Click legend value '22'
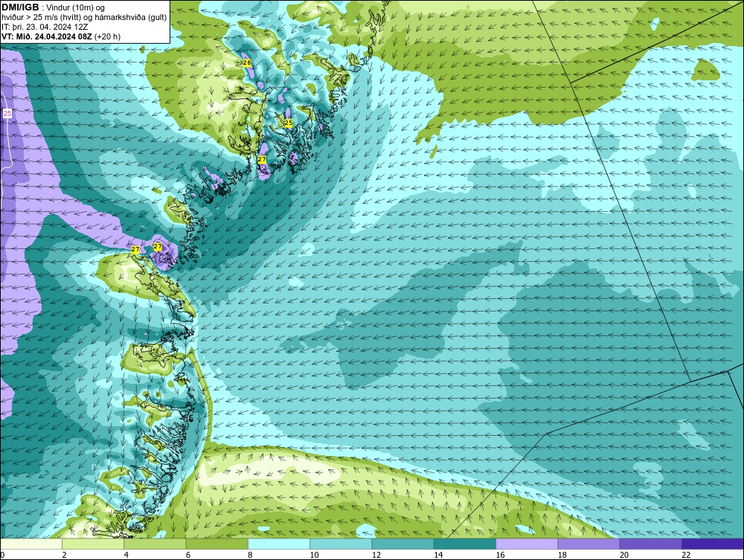744x560 pixels. pos(686,556)
